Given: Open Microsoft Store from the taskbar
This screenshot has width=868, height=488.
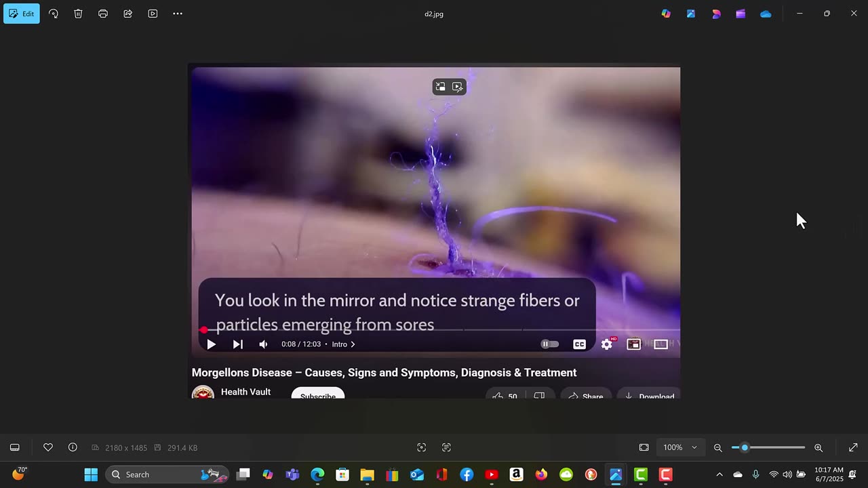Looking at the screenshot, I should [x=342, y=474].
